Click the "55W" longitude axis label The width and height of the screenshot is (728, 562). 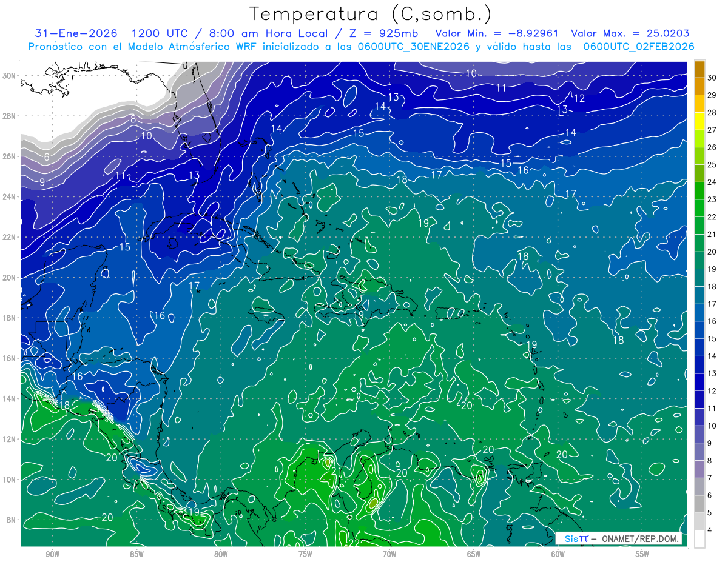642,554
